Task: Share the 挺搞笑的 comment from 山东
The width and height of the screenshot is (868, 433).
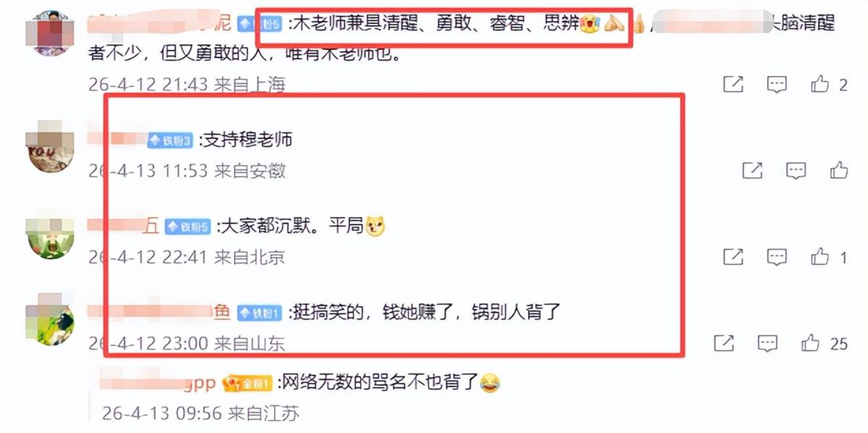Action: pos(724,342)
